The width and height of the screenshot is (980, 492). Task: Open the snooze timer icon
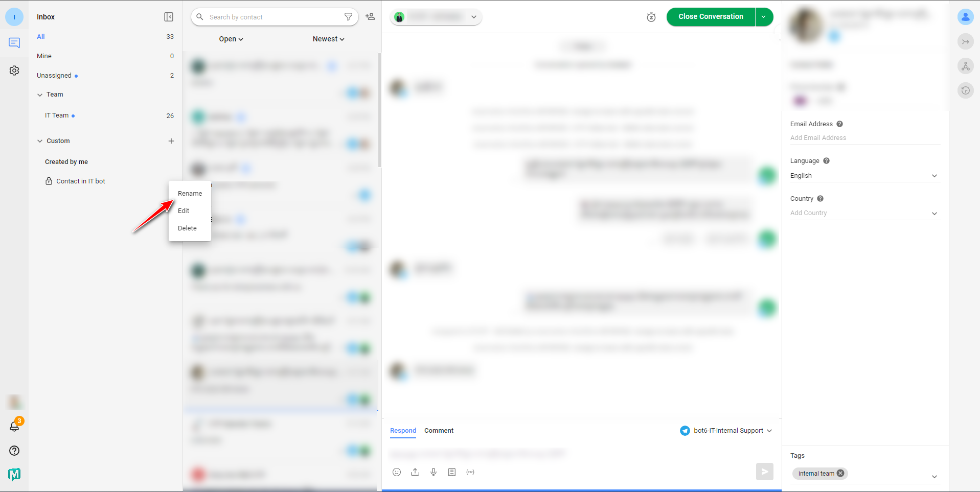(651, 17)
